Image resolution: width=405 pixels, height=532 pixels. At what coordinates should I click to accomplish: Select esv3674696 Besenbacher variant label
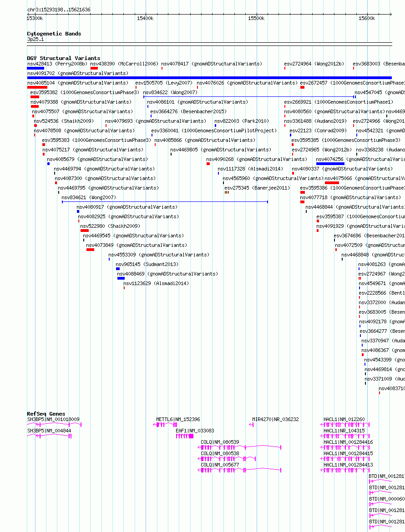(x=370, y=236)
